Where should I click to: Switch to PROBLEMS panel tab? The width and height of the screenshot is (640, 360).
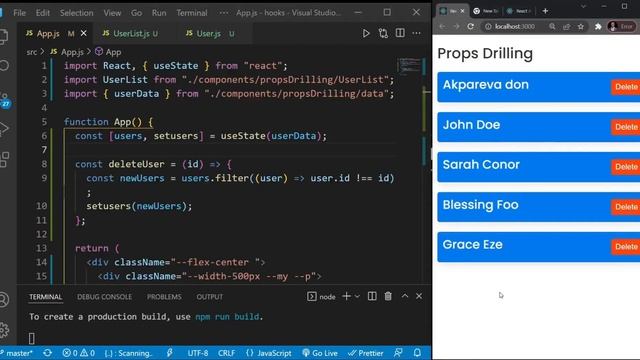click(x=164, y=297)
